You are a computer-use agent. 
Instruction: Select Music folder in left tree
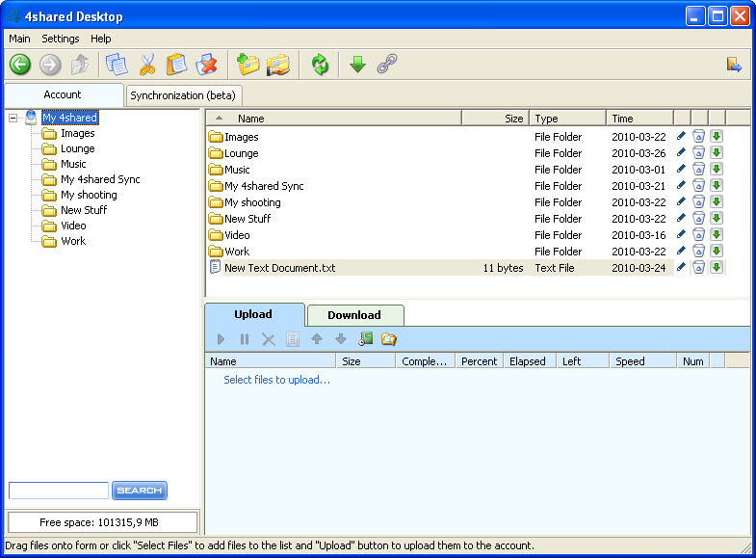pos(73,164)
